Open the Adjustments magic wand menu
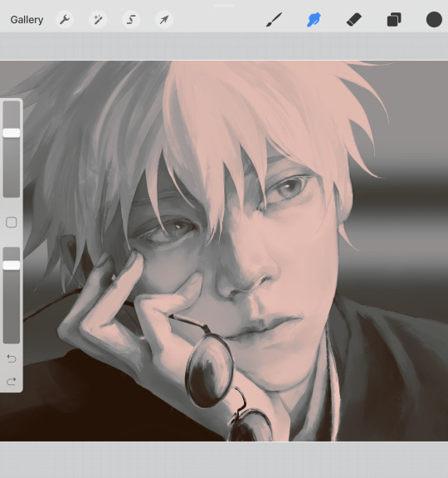This screenshot has height=478, width=448. [x=98, y=20]
